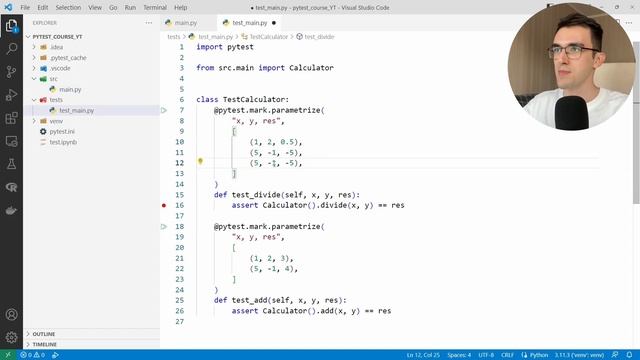This screenshot has width=640, height=360.
Task: Remove the breakpoint on line 16
Action: point(164,205)
